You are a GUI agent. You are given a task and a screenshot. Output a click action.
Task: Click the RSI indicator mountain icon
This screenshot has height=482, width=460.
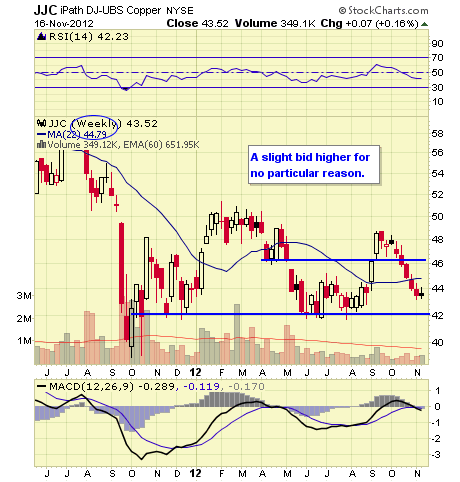pyautogui.click(x=41, y=36)
